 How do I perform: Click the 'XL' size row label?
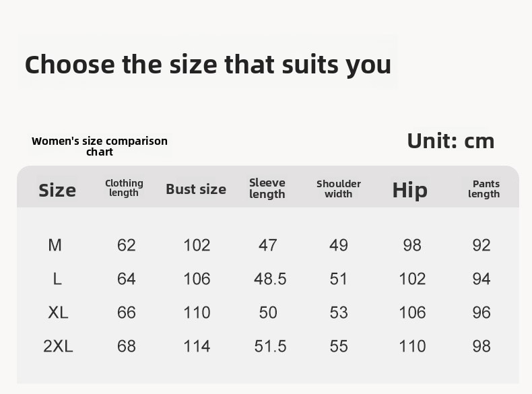tap(58, 313)
